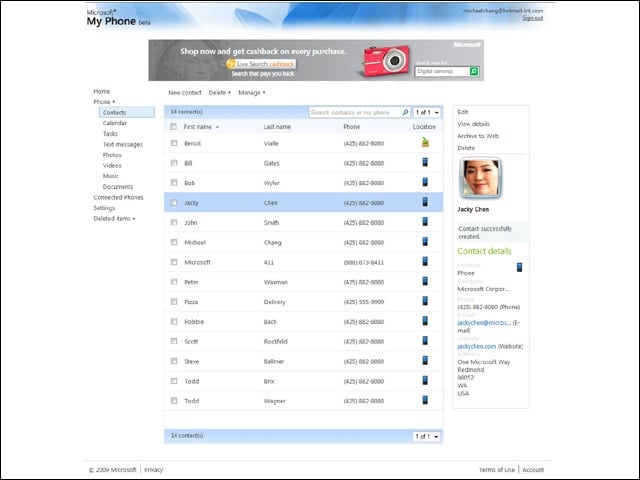Check the box for Benoit Vialle
Screen dimensions: 640x480
click(174, 143)
